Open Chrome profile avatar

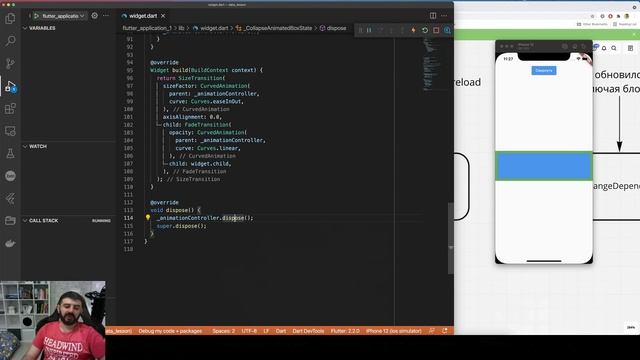[627, 16]
